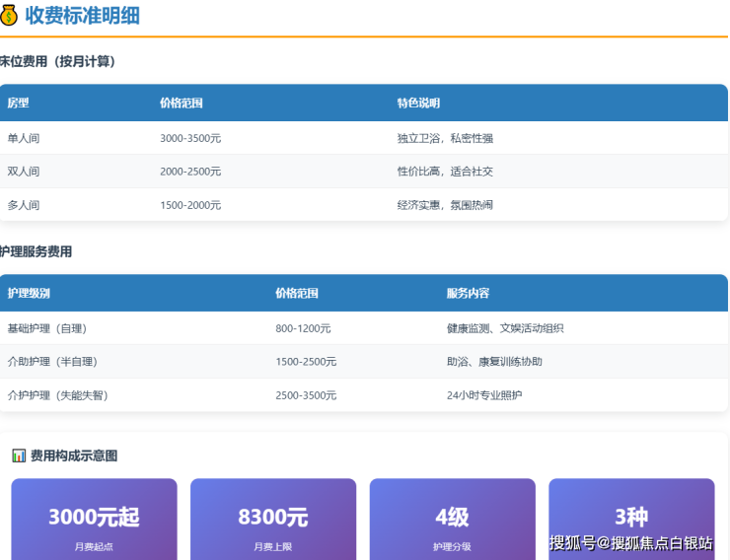This screenshot has height=560, width=730.
Task: Select the 房型 column header
Action: pyautogui.click(x=19, y=103)
